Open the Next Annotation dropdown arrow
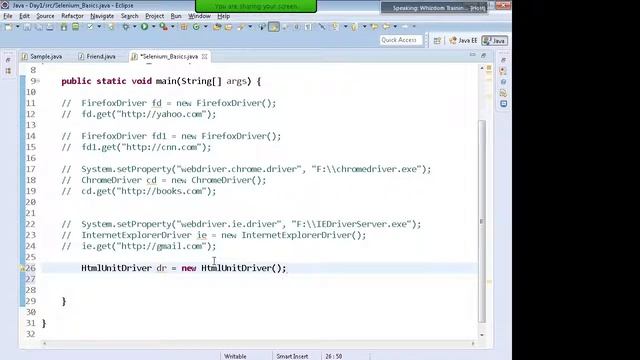 [x=346, y=27]
